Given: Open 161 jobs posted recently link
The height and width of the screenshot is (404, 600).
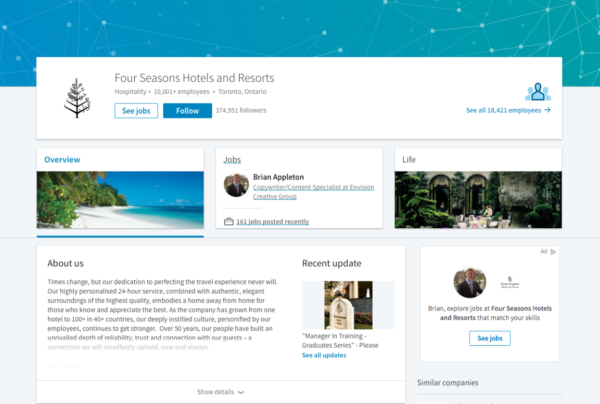Looking at the screenshot, I should [x=272, y=222].
